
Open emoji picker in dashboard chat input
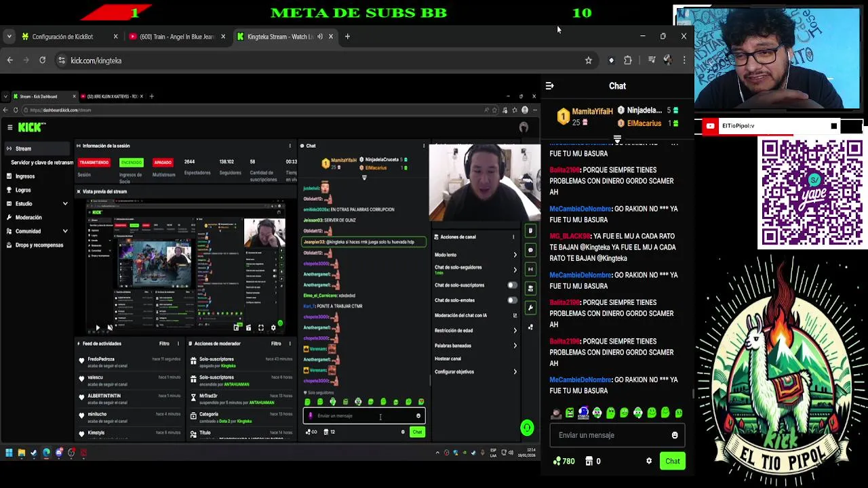[x=418, y=416]
